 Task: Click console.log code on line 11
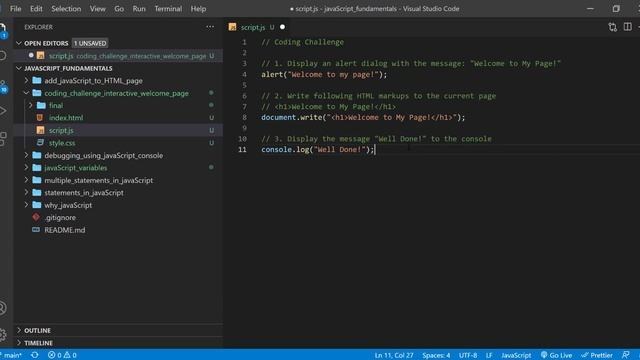[318, 149]
